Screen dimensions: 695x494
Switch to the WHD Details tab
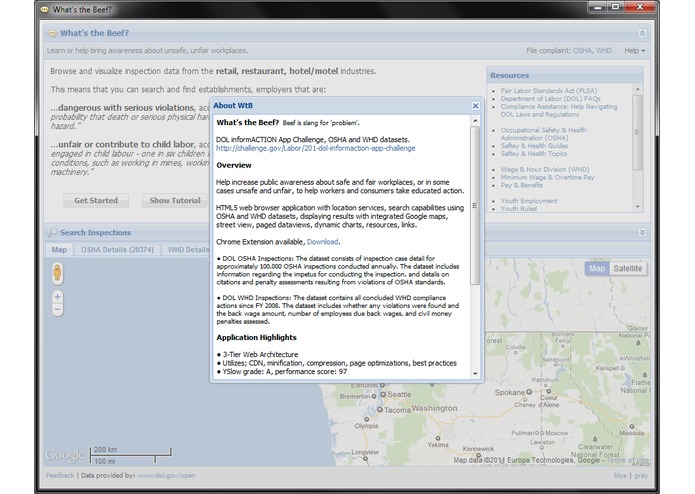click(x=188, y=250)
